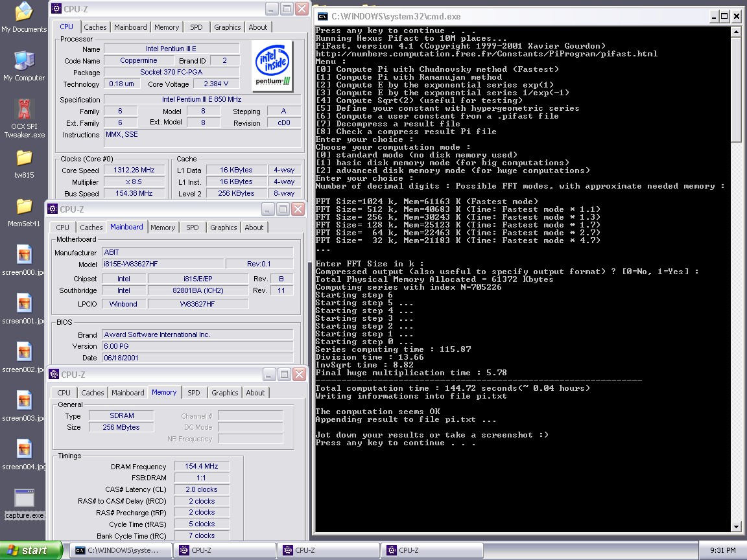Click the DRAM Frequency value 154.4 MHz
Image resolution: width=747 pixels, height=560 pixels.
(x=202, y=466)
